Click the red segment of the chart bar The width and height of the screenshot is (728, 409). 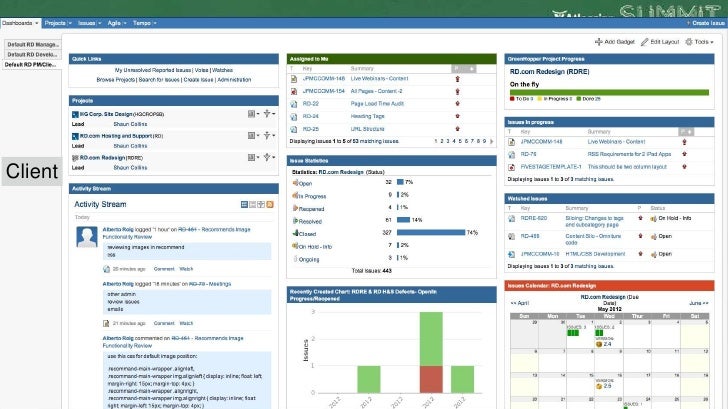point(431,379)
